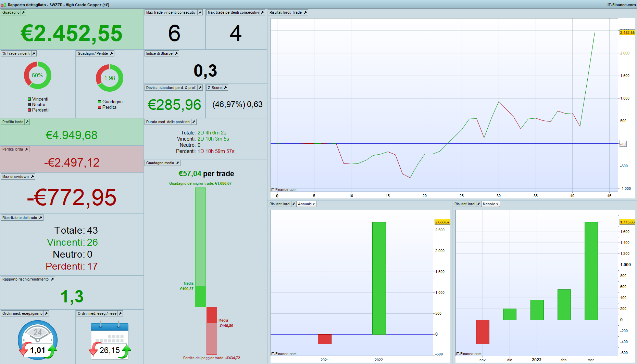
Task: Open wrench settings for Ordini med. eseg./mese
Action: tap(120, 313)
